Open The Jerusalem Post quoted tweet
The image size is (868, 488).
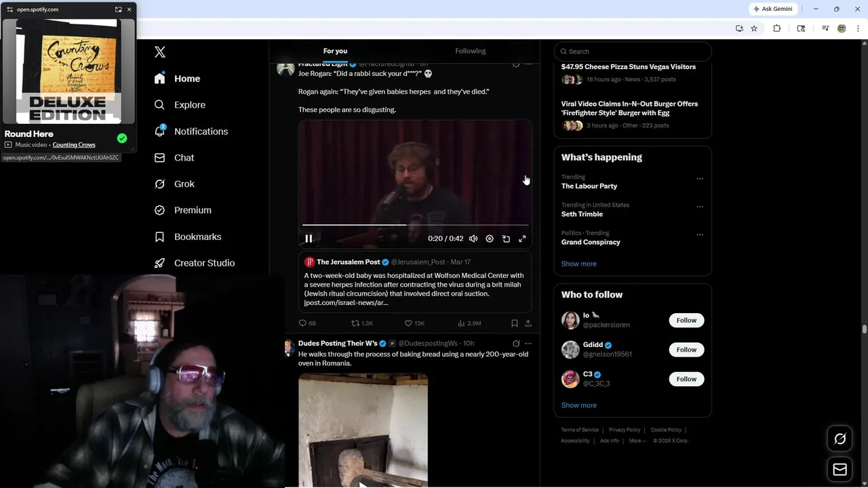pyautogui.click(x=415, y=282)
